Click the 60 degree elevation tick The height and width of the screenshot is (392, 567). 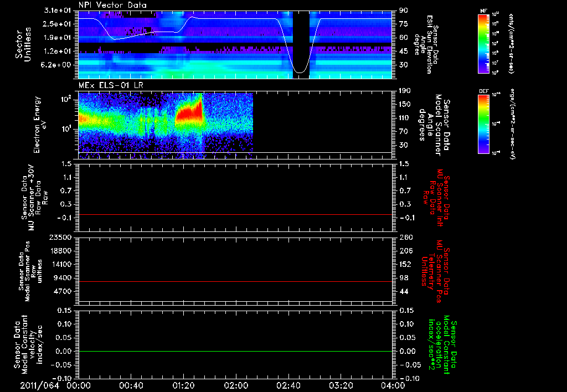(x=404, y=38)
